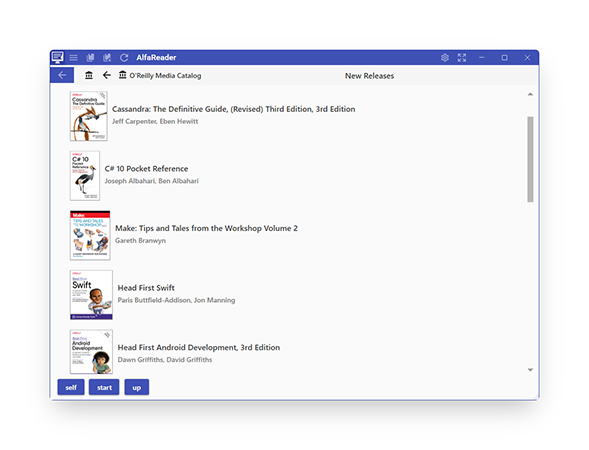Click the 'up' button

tap(137, 387)
